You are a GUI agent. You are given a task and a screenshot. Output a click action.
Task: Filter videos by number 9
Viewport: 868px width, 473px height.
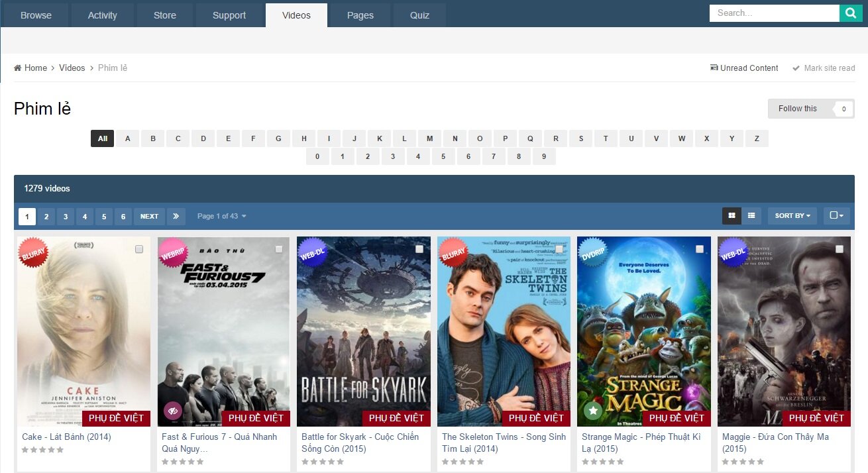544,156
